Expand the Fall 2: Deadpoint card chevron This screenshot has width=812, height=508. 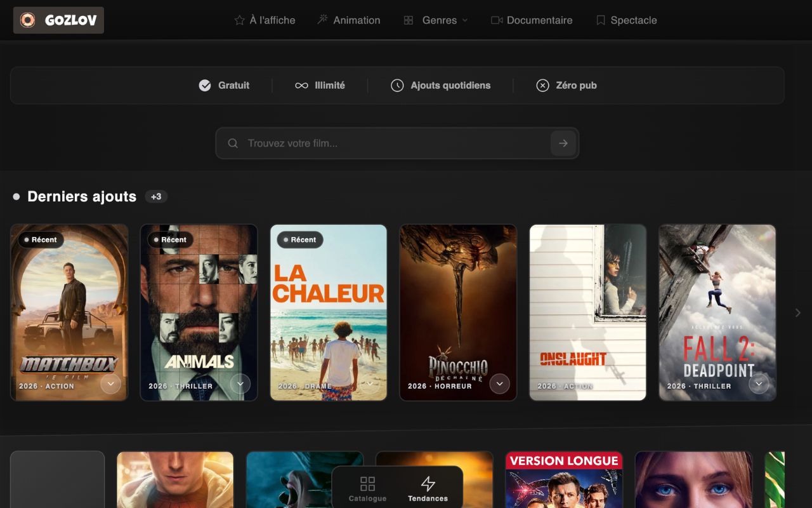759,384
